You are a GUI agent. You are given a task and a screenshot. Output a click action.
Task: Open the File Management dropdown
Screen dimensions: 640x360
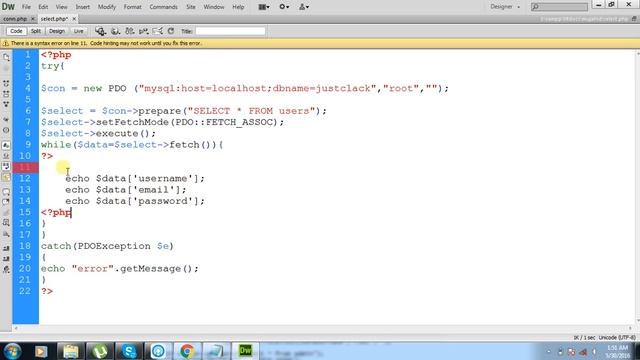[130, 31]
